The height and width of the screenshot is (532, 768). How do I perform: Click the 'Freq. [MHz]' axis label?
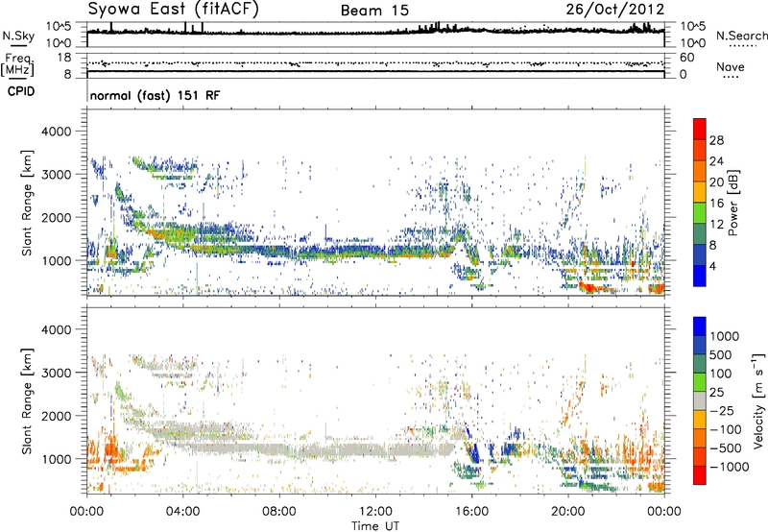pyautogui.click(x=18, y=64)
